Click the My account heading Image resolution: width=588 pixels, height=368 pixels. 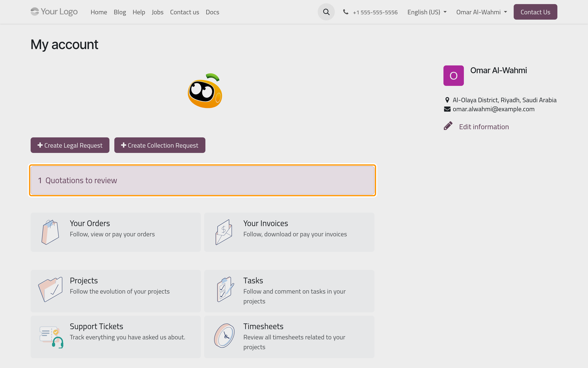click(64, 44)
